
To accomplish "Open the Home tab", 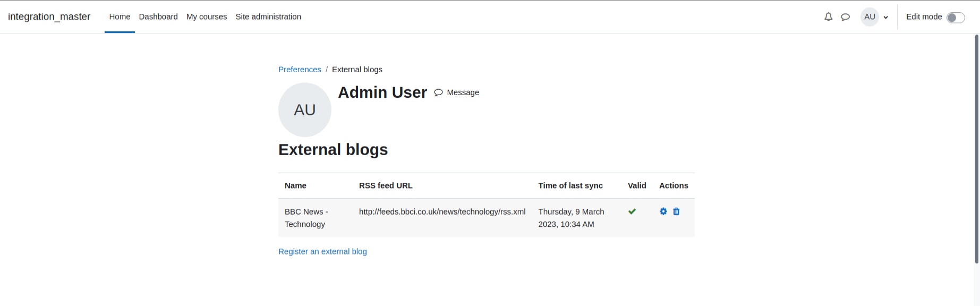I will (120, 17).
